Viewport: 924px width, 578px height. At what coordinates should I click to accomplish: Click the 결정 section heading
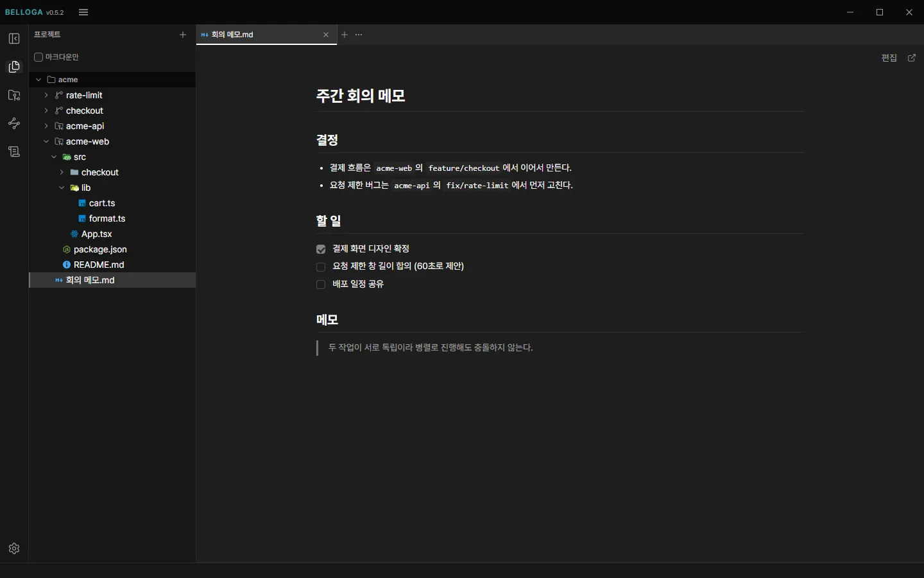pos(327,140)
